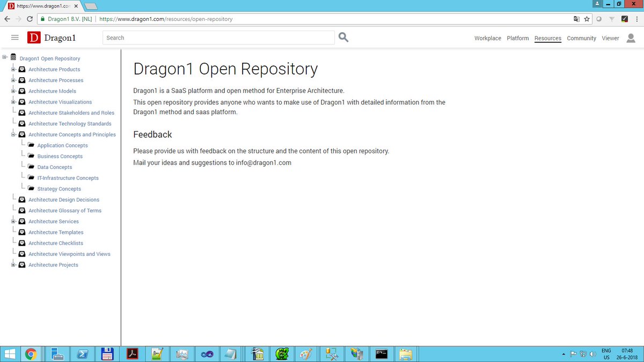Click the Dragon1 B.V. secure site label
Image resolution: width=644 pixels, height=362 pixels.
[x=69, y=19]
